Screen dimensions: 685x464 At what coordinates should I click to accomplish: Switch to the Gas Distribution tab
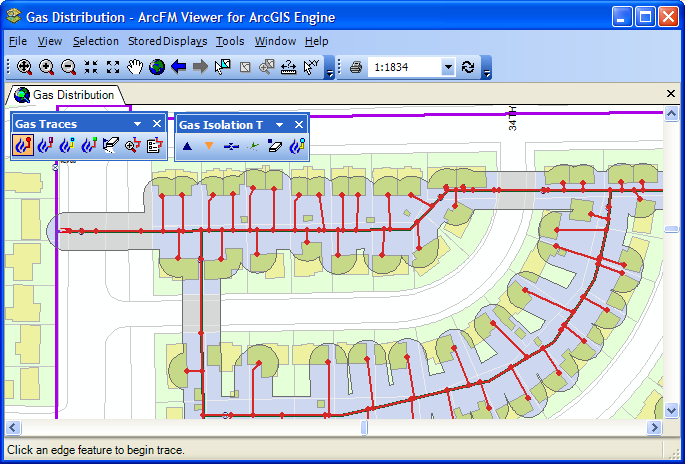[x=67, y=95]
